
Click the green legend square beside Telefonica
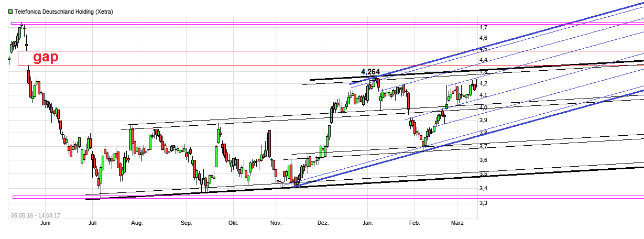(x=10, y=12)
